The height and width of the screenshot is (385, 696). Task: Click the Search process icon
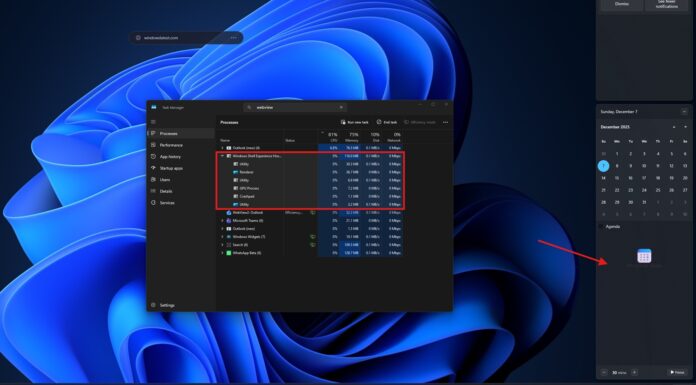[x=229, y=245]
